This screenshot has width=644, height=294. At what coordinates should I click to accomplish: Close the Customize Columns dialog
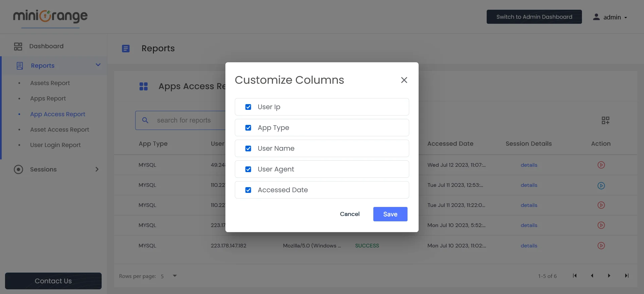[404, 80]
